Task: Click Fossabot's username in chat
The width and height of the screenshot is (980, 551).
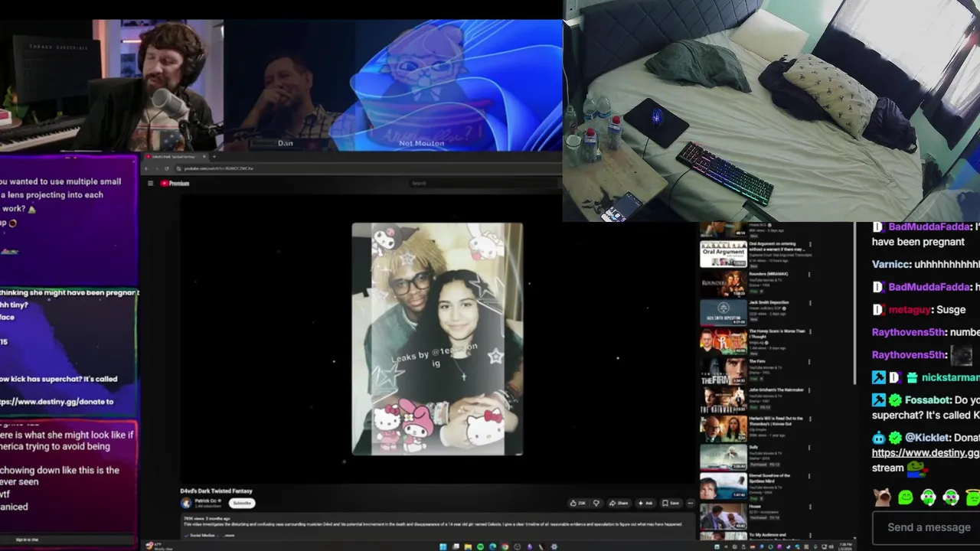Action: (926, 400)
